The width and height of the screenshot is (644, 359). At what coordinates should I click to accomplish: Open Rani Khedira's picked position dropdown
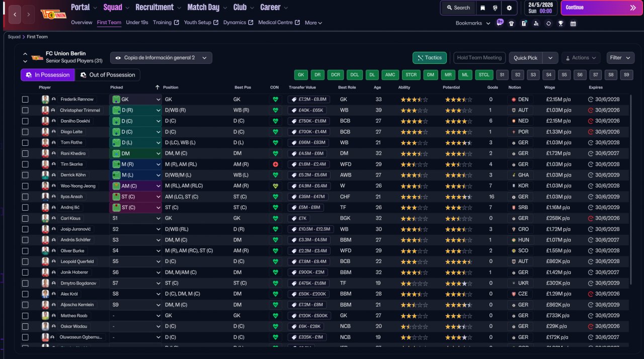tap(158, 153)
